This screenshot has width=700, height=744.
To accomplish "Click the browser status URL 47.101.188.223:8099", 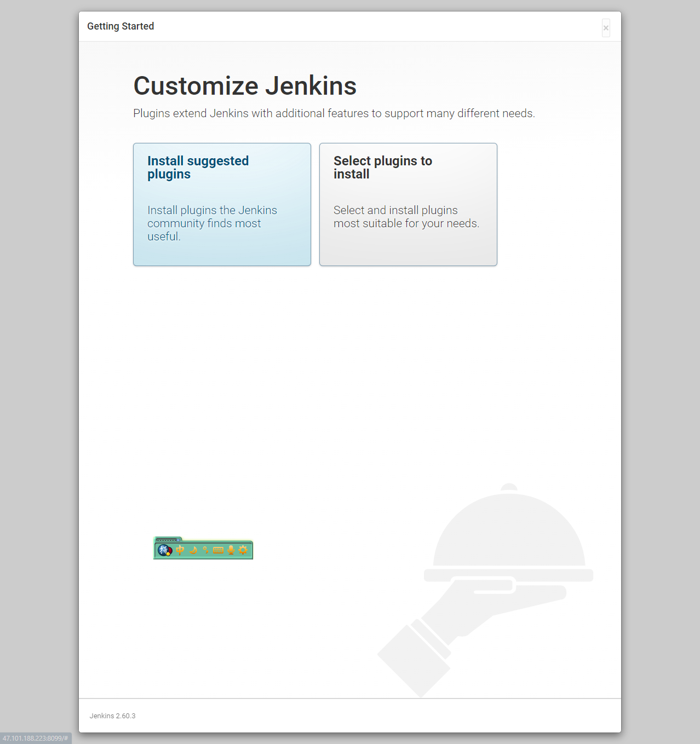I will pyautogui.click(x=35, y=738).
